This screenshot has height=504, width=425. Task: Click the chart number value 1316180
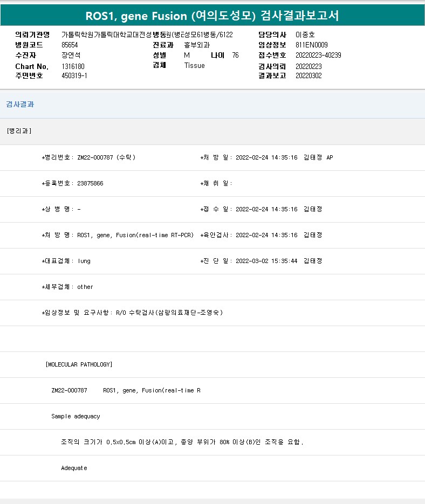click(73, 66)
